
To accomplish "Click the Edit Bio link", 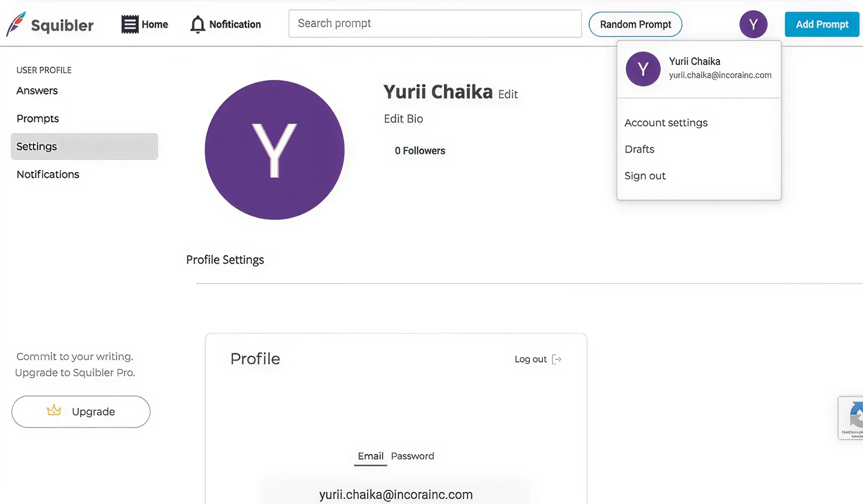I will point(403,119).
